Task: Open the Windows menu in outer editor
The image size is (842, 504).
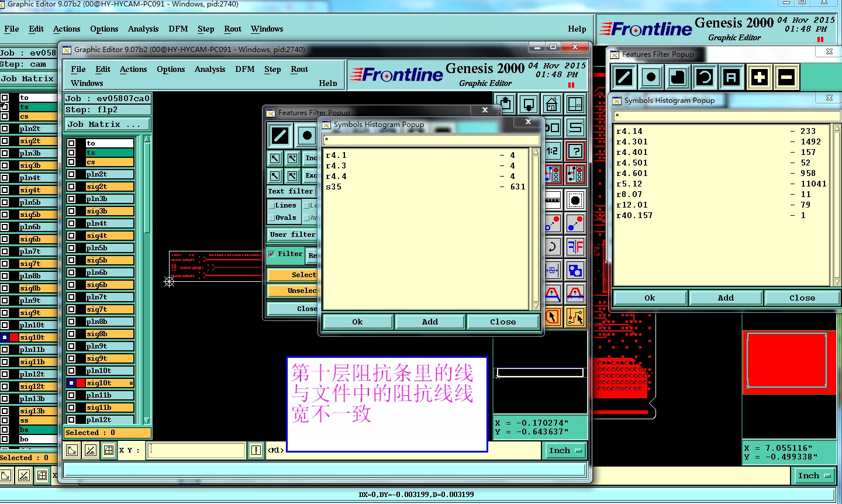Action: [x=267, y=29]
